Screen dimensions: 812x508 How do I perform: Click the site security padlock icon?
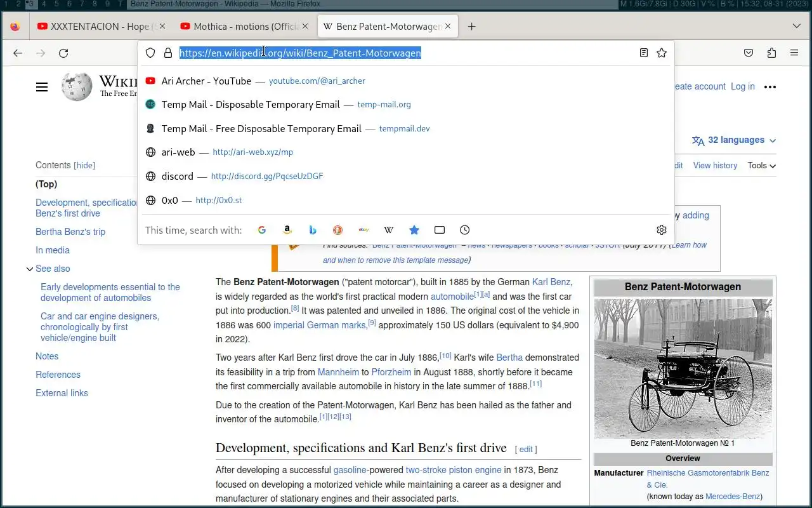168,53
